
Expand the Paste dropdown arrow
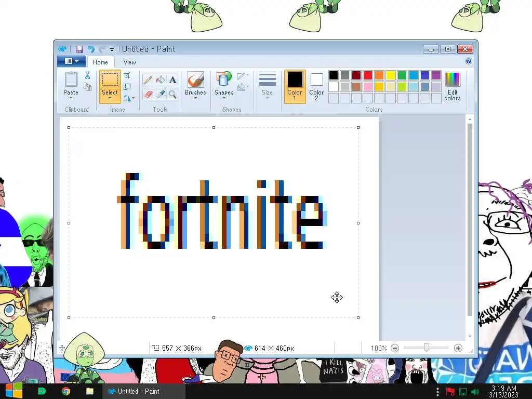point(71,98)
